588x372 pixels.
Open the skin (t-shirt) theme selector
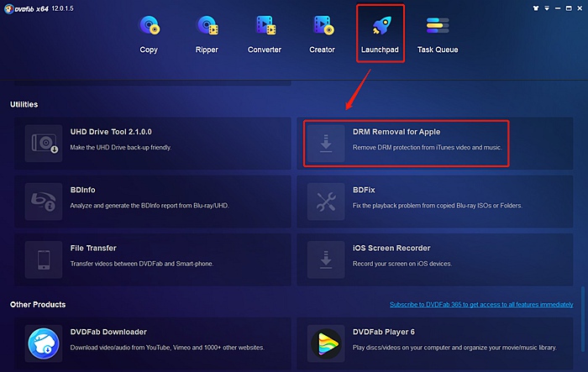[x=536, y=8]
